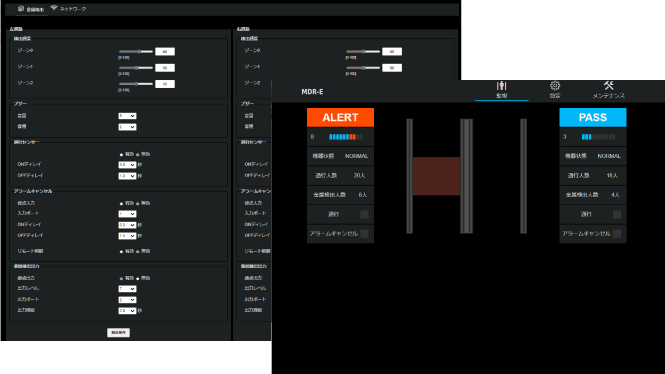Open the 監視 monitoring tab icon
The width and height of the screenshot is (665, 374).
[502, 86]
